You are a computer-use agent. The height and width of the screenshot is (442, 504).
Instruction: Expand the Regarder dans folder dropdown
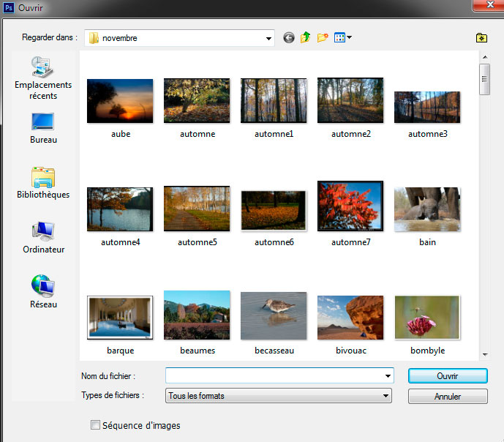269,38
